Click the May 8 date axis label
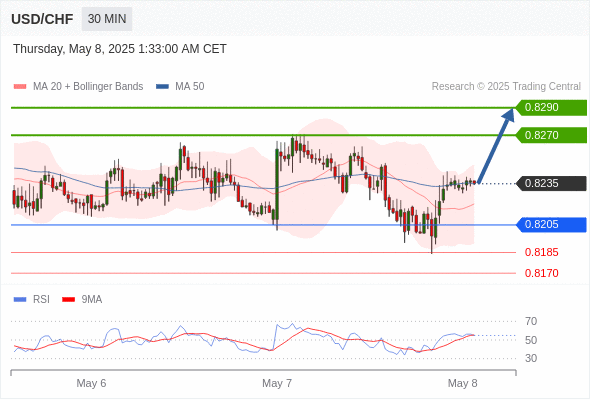 click(462, 383)
